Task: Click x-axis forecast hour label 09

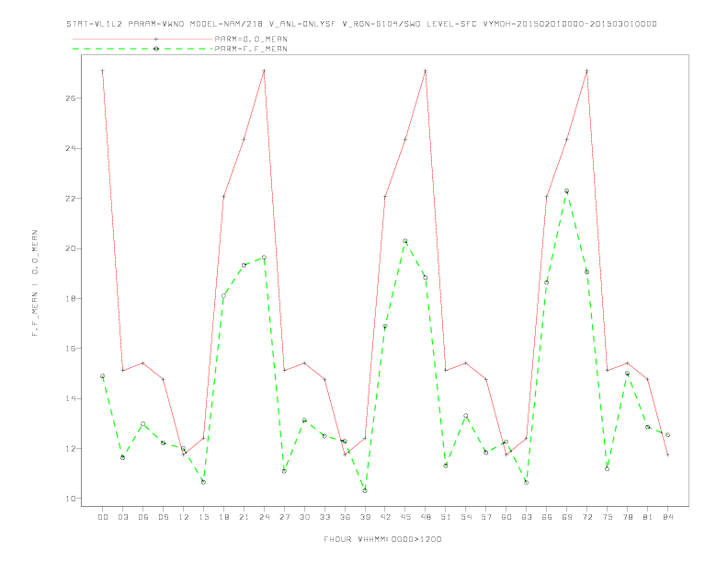Action: click(163, 517)
